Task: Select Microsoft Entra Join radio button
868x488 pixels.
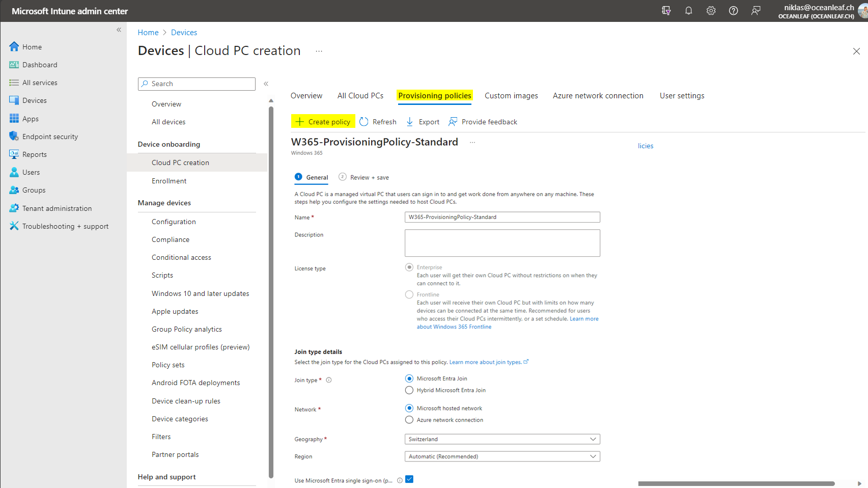Action: point(409,378)
